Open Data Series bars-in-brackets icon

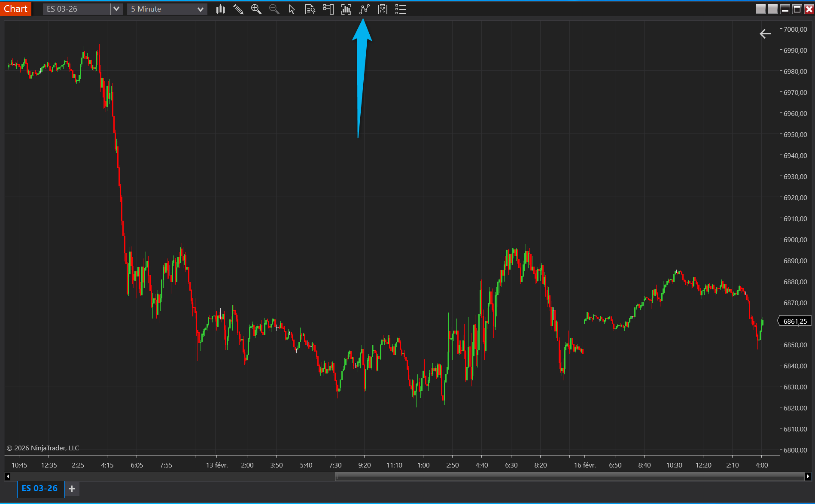pyautogui.click(x=346, y=9)
